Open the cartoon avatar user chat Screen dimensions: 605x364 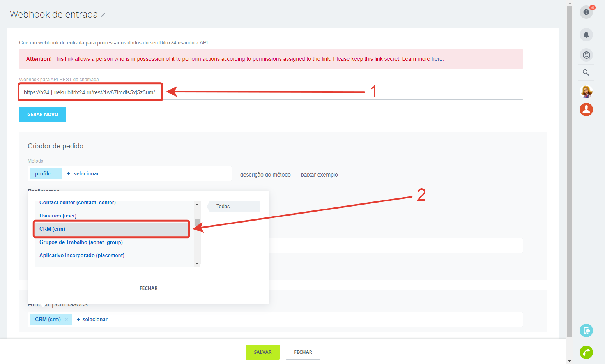pyautogui.click(x=586, y=92)
